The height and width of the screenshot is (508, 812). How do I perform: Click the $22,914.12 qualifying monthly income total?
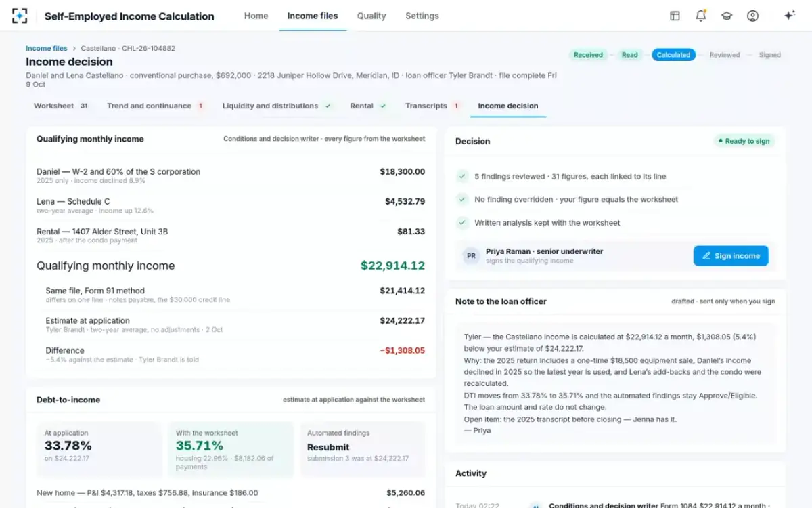(392, 266)
